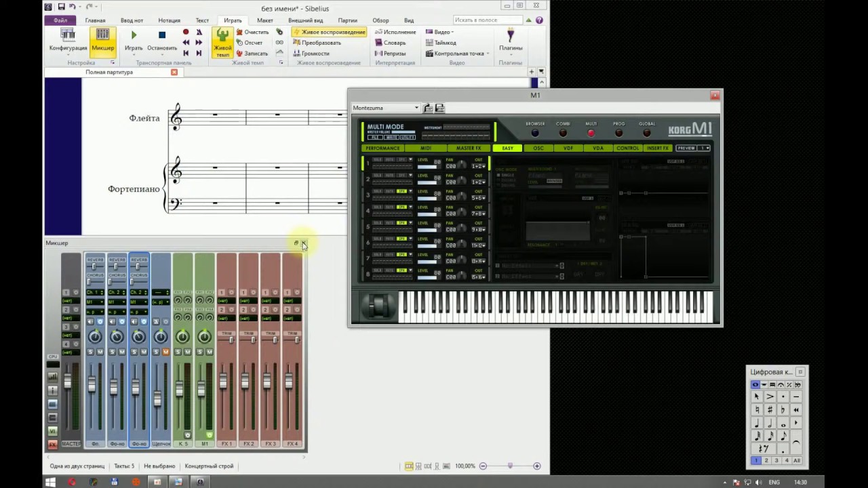868x488 pixels.
Task: Click the fast-forward transport icon
Action: pyautogui.click(x=199, y=42)
